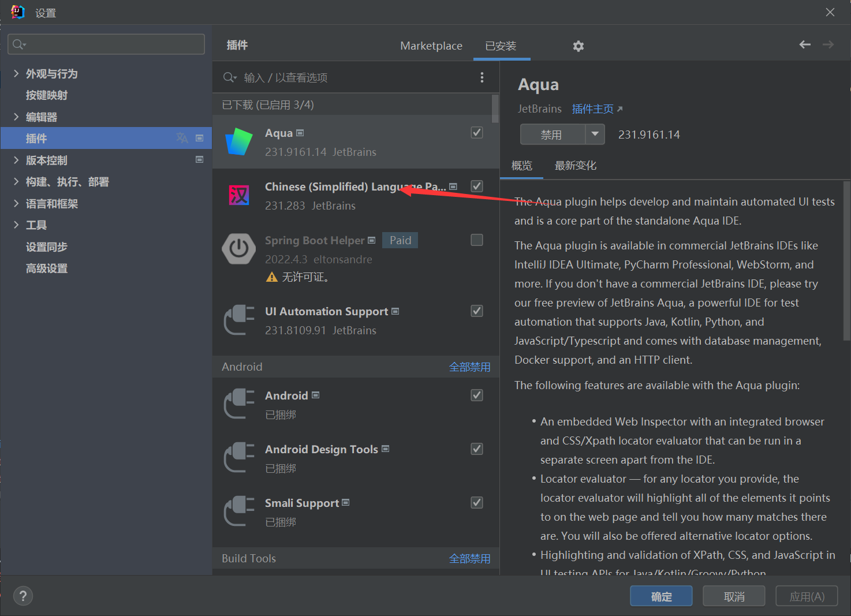Click the Paid tag on Spring Boot Helper

coord(400,240)
